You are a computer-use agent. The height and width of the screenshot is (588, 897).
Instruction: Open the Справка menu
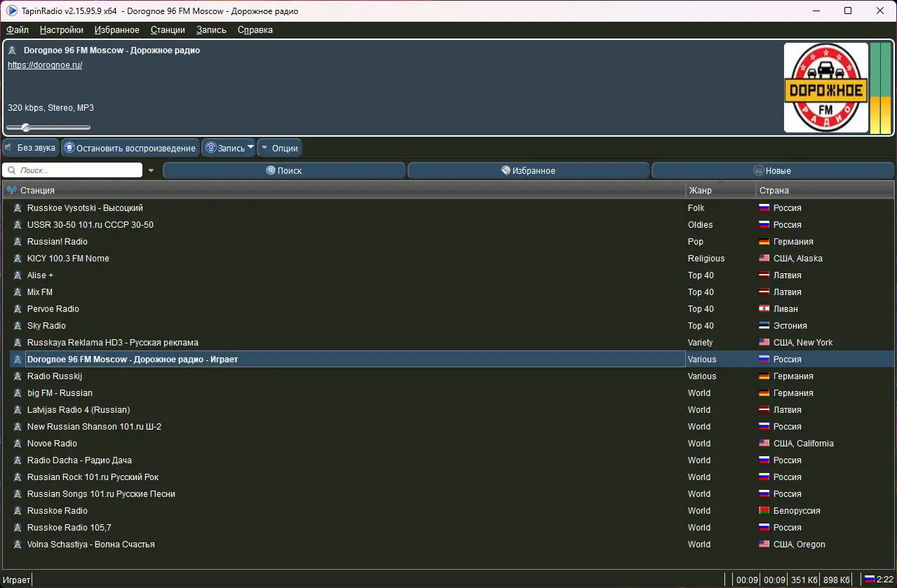click(x=255, y=30)
